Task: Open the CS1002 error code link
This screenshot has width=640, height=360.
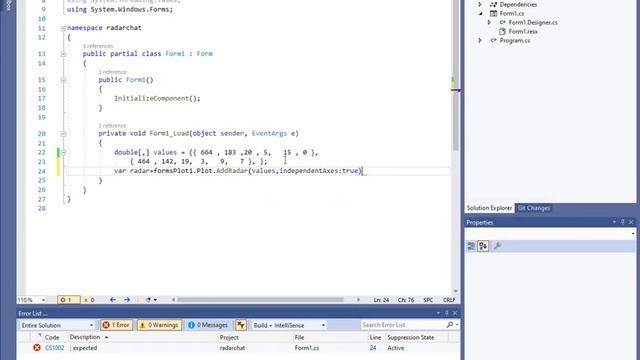Action: (54, 348)
